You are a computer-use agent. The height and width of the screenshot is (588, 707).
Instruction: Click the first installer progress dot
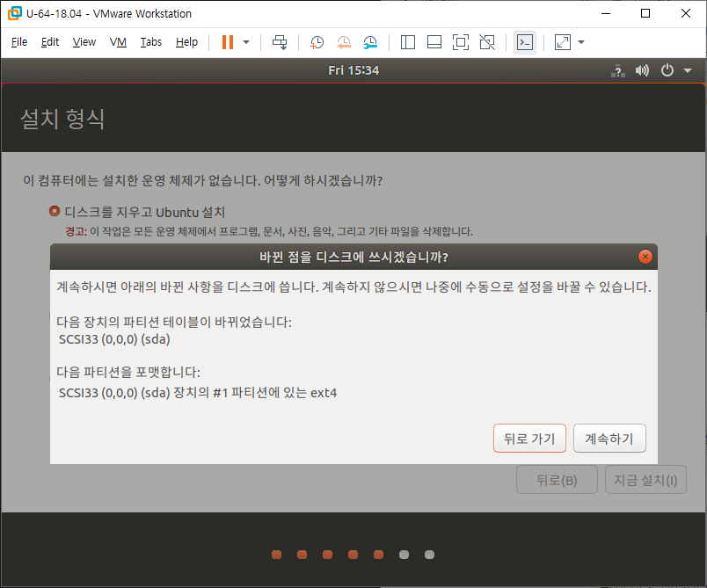point(276,555)
